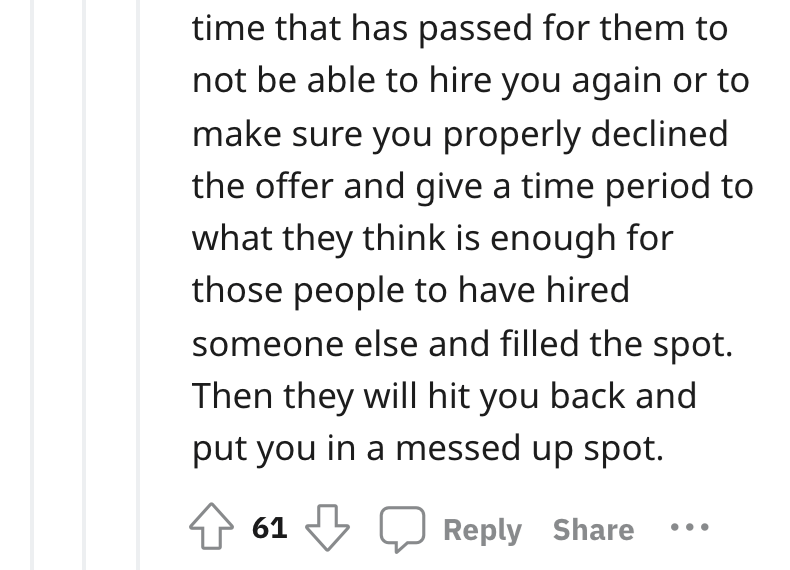Share this comment via the Share button
790x570 pixels.
click(x=594, y=529)
